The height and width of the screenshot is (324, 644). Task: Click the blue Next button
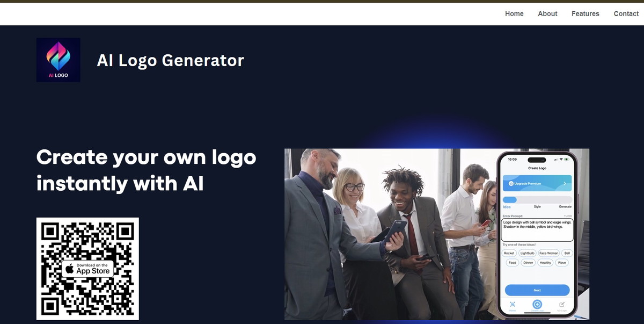click(x=537, y=290)
